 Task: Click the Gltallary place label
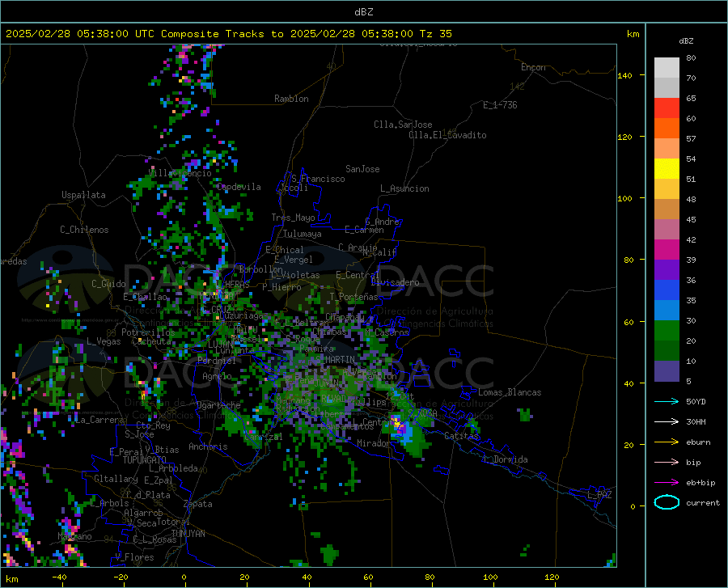pos(116,479)
